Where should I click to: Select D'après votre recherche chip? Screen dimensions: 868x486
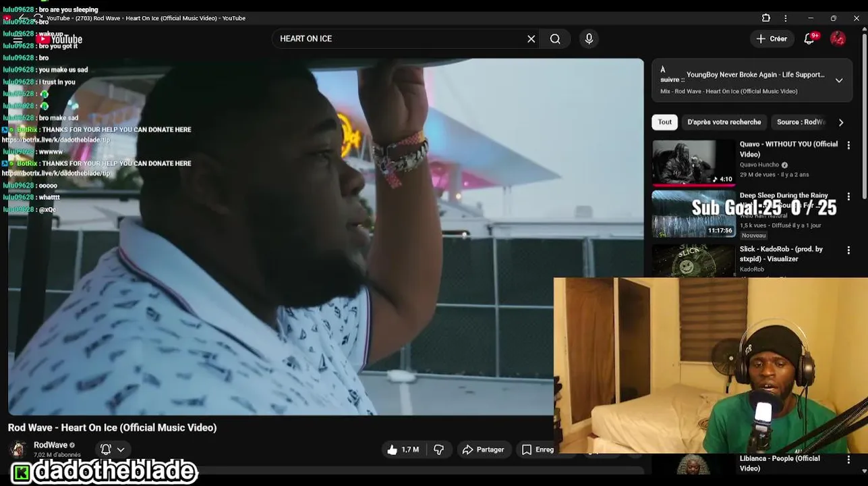coord(724,122)
